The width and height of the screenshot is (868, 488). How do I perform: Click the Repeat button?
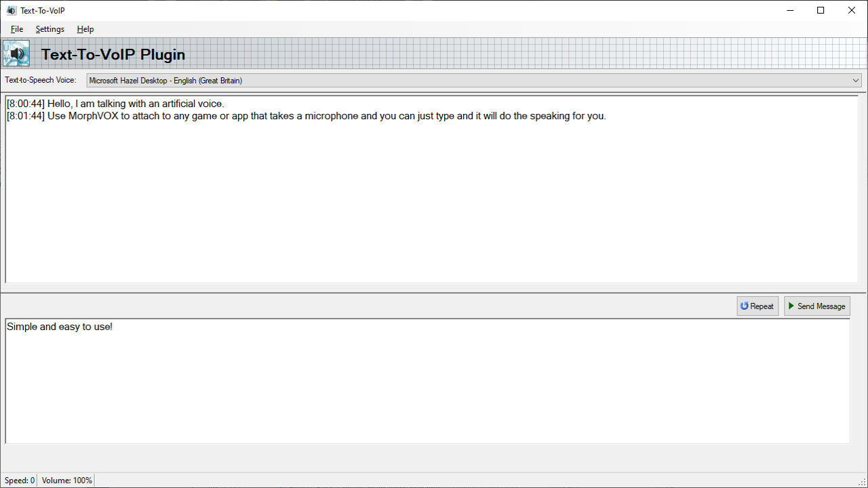757,306
